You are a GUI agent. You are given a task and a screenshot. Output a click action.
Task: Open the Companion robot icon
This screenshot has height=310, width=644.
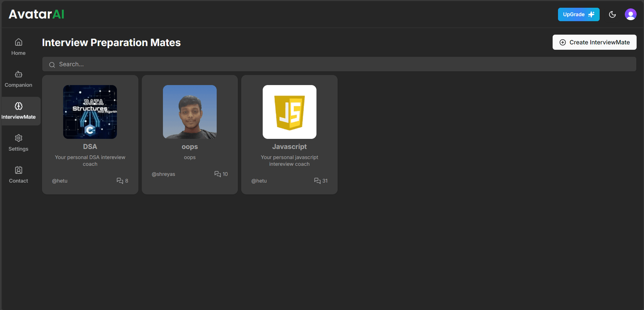pos(18,74)
